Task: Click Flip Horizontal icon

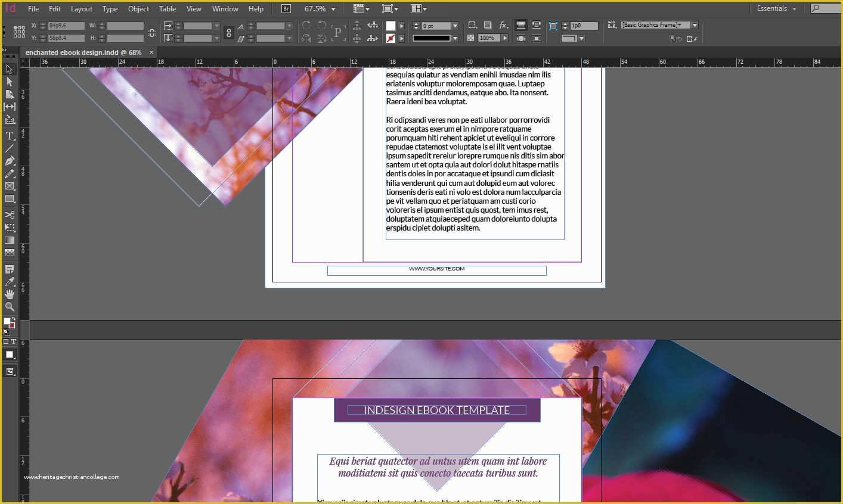Action: pos(306,38)
